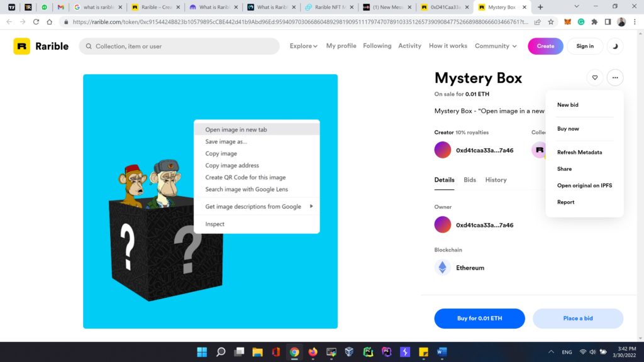Toggle dark mode with the moon icon
The height and width of the screenshot is (362, 644).
[x=615, y=46]
